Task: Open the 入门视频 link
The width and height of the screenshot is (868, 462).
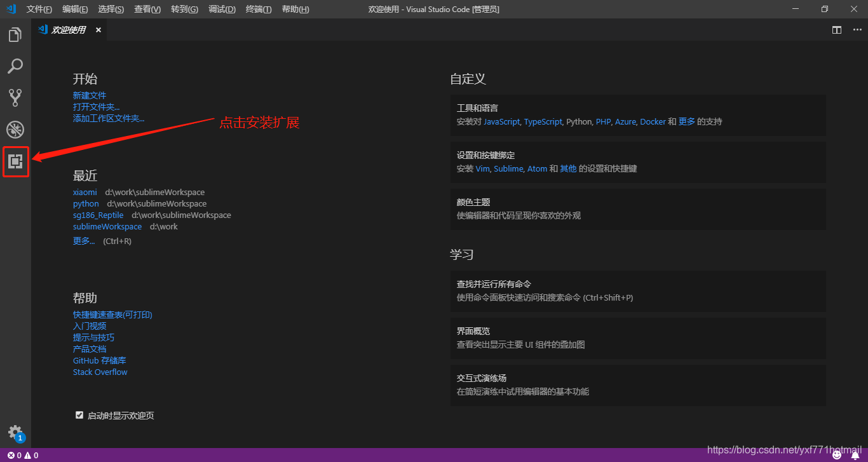Action: (90, 326)
